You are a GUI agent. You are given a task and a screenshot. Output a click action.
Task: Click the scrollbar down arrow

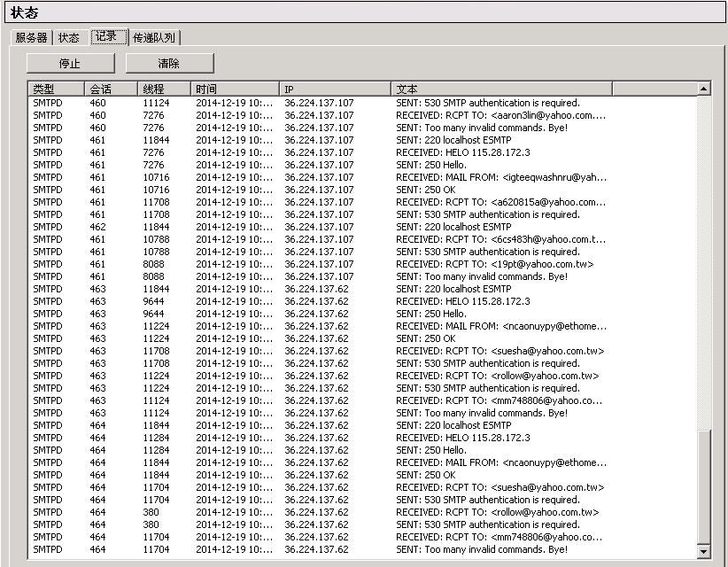coord(704,552)
